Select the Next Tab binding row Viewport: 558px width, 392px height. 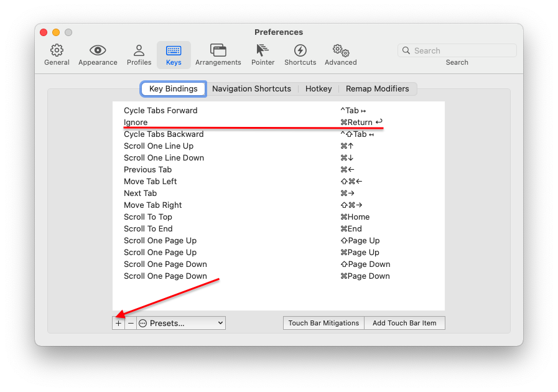pyautogui.click(x=278, y=193)
